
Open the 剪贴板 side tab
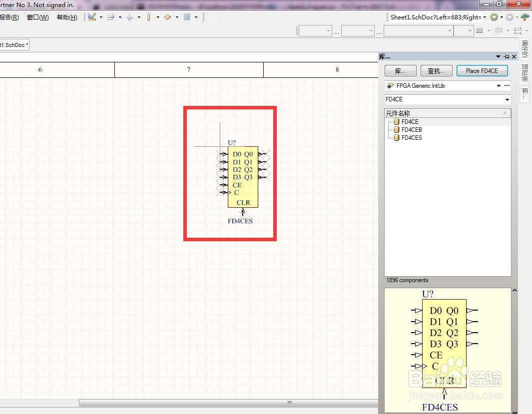pos(525,72)
